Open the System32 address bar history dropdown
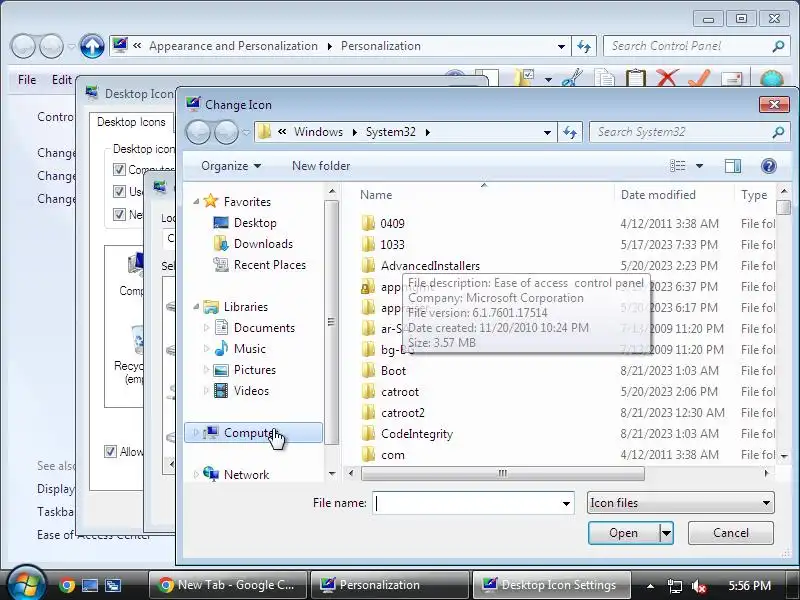800x600 pixels. 547,133
